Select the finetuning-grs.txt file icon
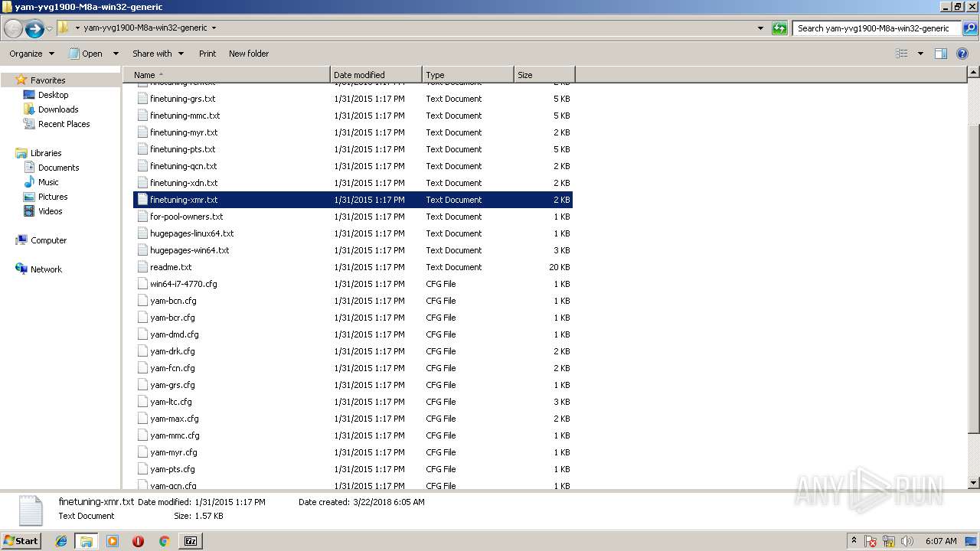This screenshot has height=551, width=980. coord(142,99)
